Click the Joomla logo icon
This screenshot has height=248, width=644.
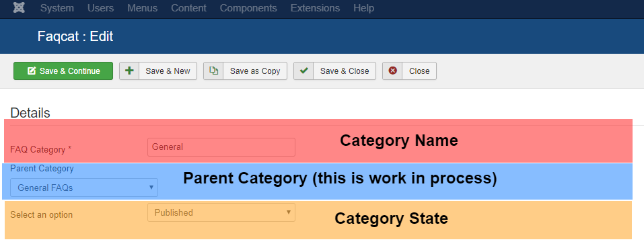click(19, 8)
